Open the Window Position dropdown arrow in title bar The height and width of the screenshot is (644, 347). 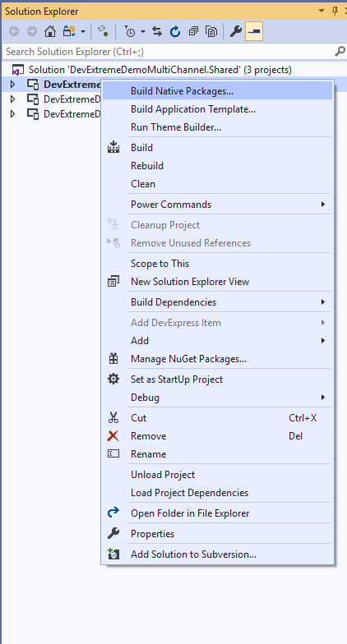coord(322,11)
